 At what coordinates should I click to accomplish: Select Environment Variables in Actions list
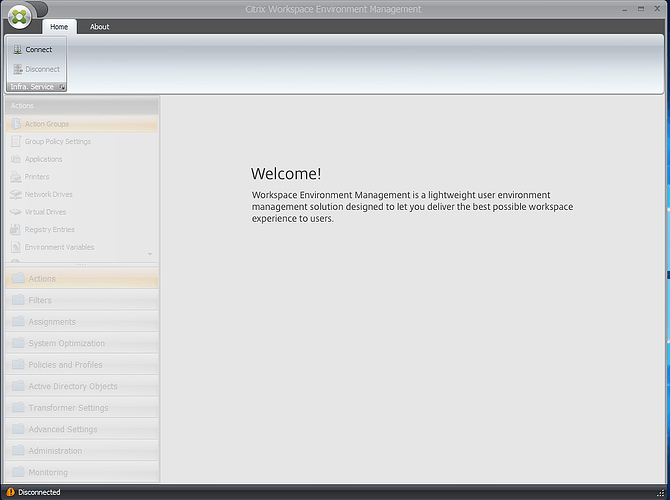59,247
